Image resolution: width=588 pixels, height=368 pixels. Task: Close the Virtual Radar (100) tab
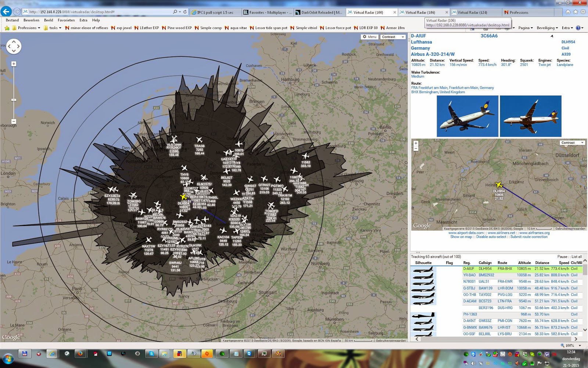pos(395,13)
